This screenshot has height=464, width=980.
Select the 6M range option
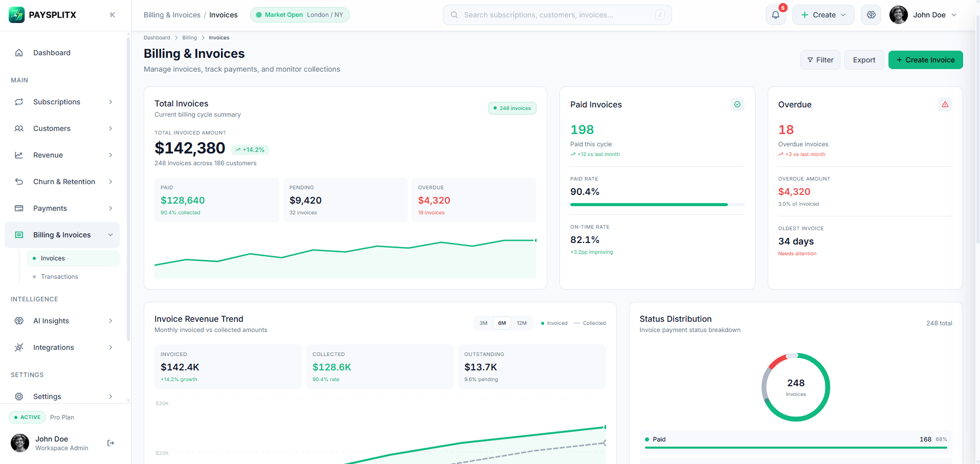502,323
